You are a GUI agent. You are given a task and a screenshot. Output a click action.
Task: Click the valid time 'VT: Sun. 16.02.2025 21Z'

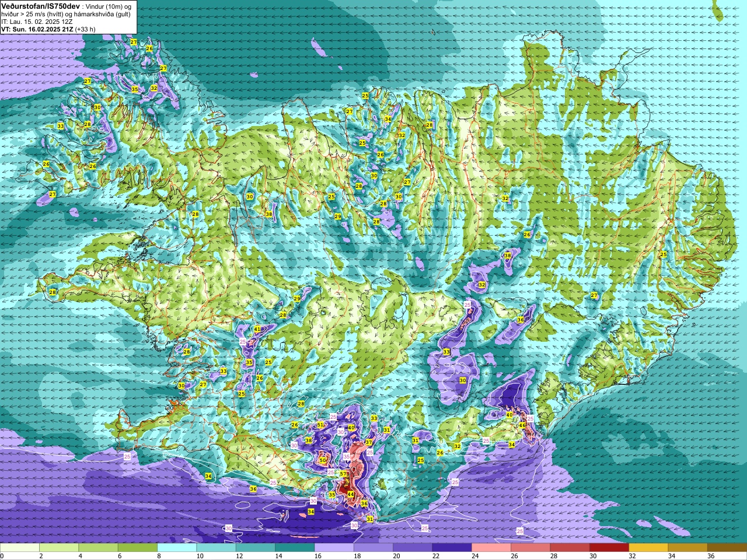(x=36, y=29)
